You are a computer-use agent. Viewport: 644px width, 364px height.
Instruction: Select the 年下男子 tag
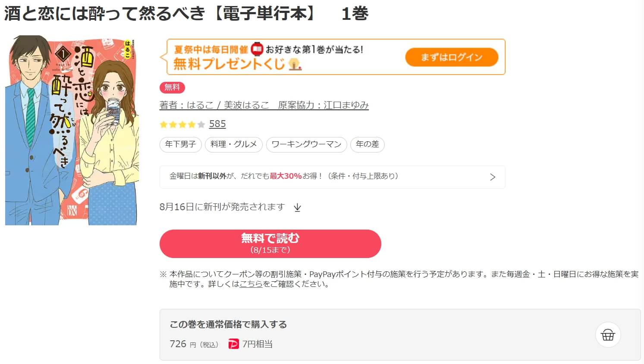pyautogui.click(x=180, y=144)
